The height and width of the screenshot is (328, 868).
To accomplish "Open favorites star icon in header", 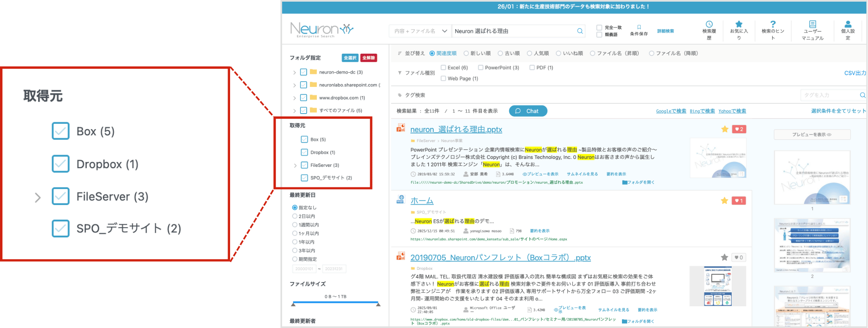I will point(739,24).
